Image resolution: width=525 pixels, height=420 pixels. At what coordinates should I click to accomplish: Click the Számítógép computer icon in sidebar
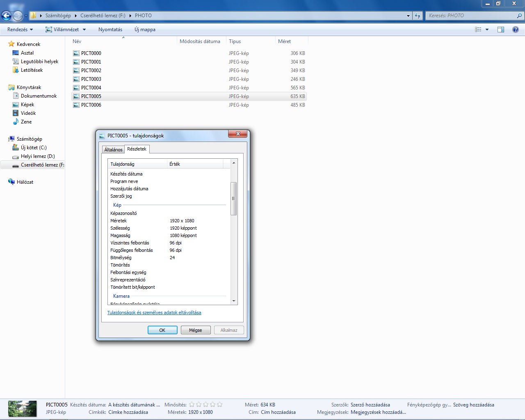[11, 139]
